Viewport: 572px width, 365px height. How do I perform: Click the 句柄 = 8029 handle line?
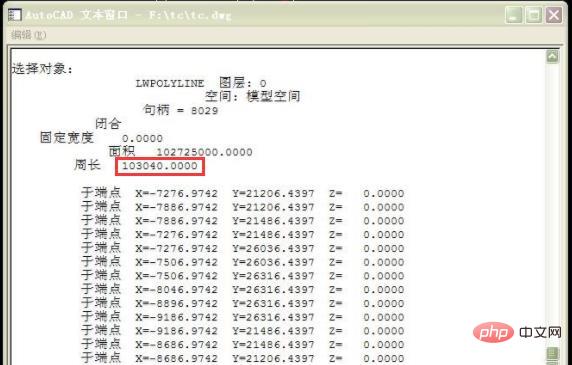click(181, 110)
